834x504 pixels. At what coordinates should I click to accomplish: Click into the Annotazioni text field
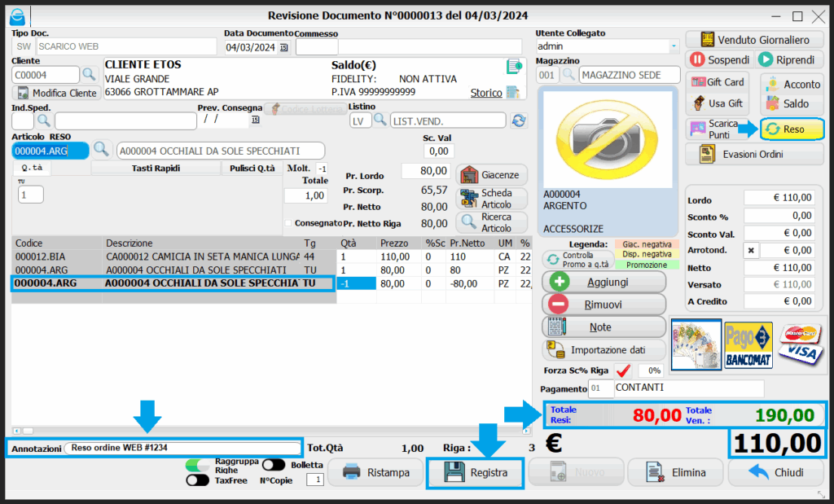click(x=183, y=447)
